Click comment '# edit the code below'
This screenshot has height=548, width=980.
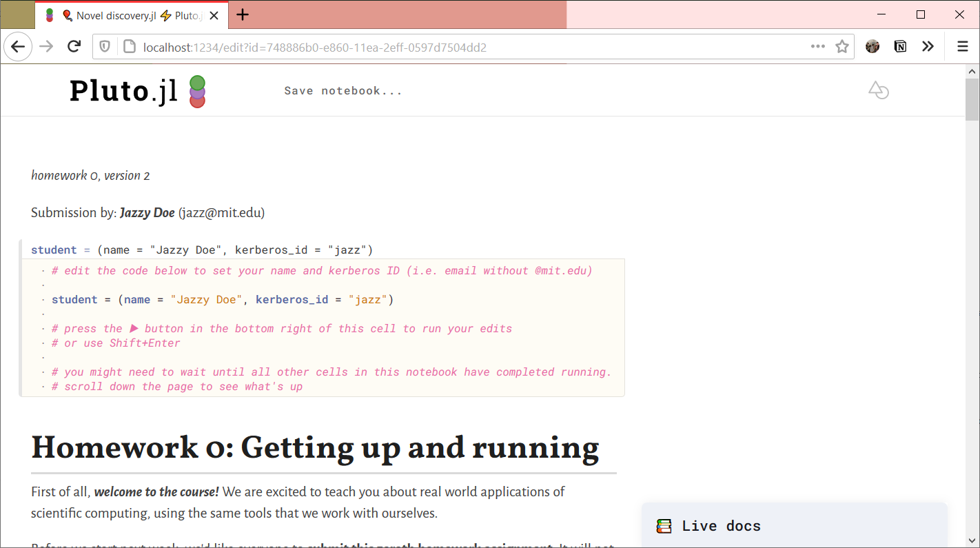pyautogui.click(x=322, y=271)
